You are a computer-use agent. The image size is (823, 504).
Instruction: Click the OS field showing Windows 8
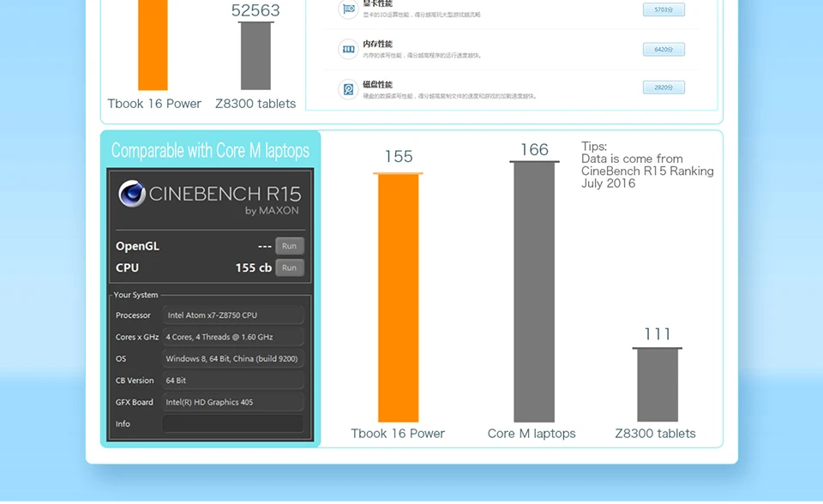pos(233,358)
